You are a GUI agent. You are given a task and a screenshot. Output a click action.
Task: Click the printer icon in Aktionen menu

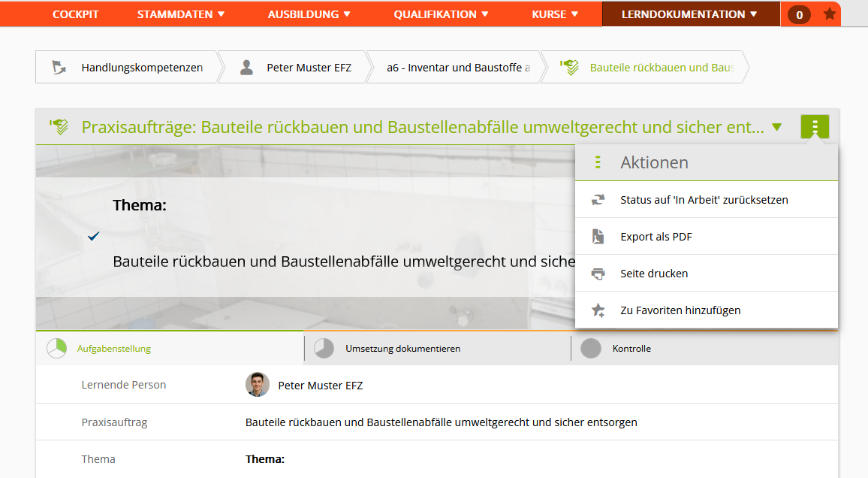pos(598,274)
